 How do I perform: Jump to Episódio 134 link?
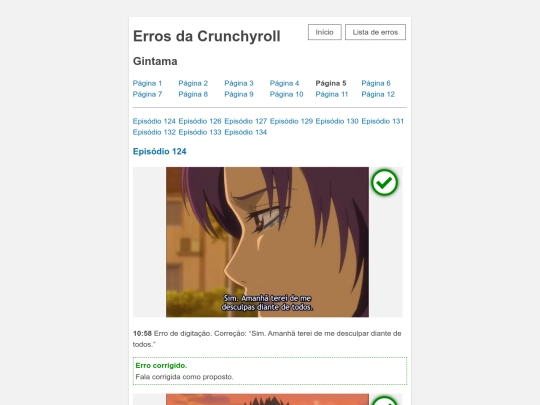click(x=246, y=132)
